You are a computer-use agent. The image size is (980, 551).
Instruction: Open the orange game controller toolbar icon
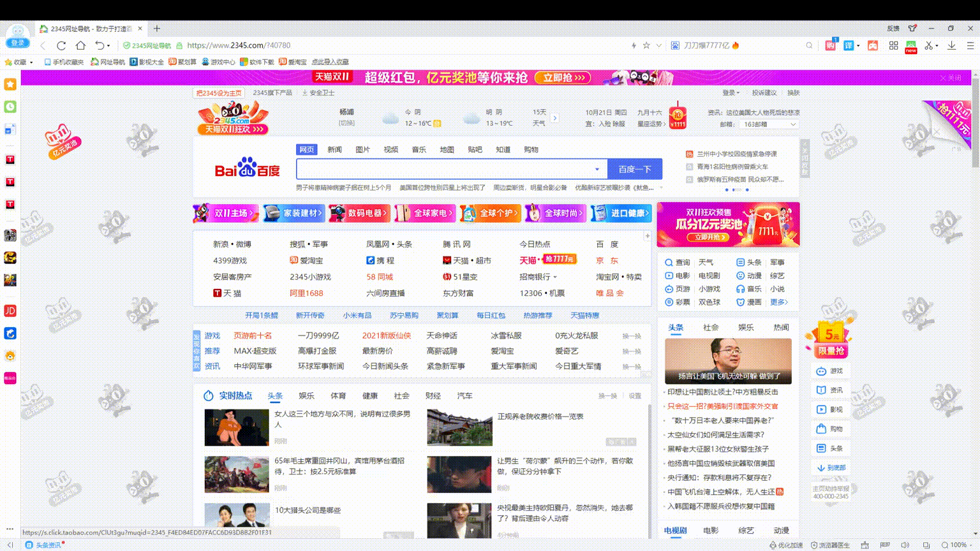(x=873, y=45)
